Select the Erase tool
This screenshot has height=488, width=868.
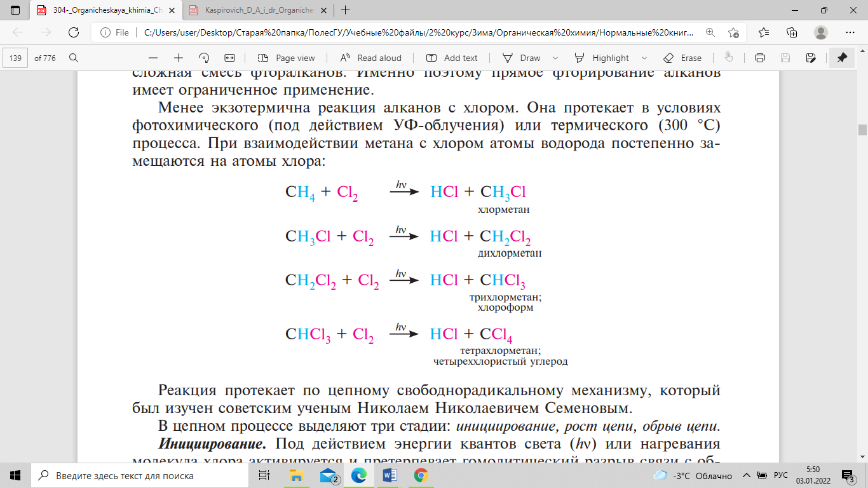(x=683, y=58)
